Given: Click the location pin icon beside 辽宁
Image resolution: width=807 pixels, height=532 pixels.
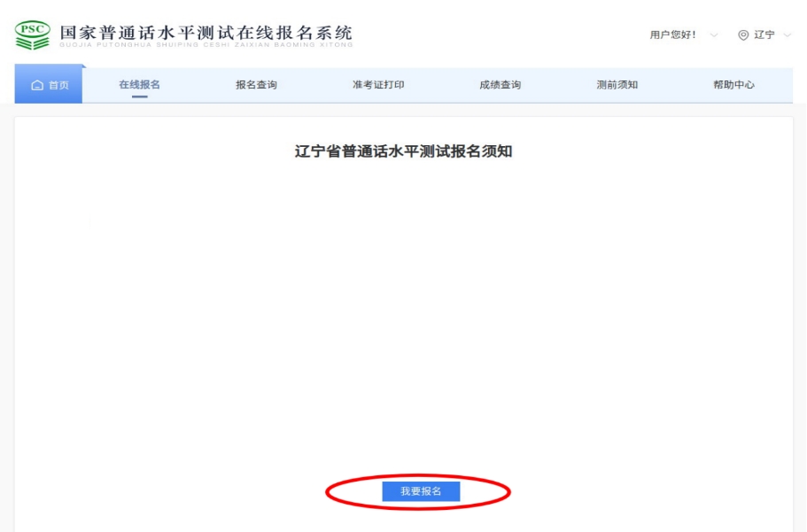Looking at the screenshot, I should tap(743, 35).
